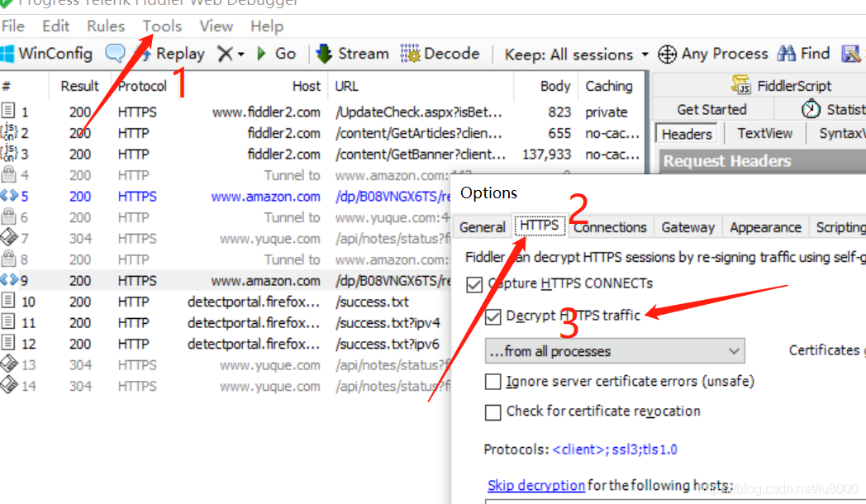Image resolution: width=866 pixels, height=504 pixels.
Task: Open the Remove dropdown arrow
Action: pos(240,54)
